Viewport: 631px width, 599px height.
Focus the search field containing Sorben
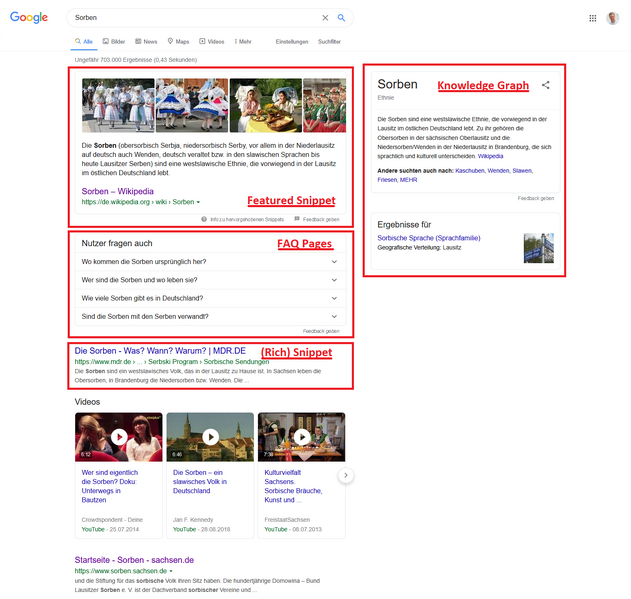tap(195, 18)
